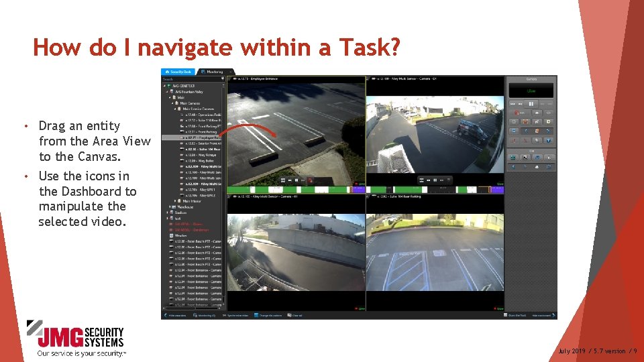Click the dashboard Pause button
The width and height of the screenshot is (644, 362).
point(531,104)
